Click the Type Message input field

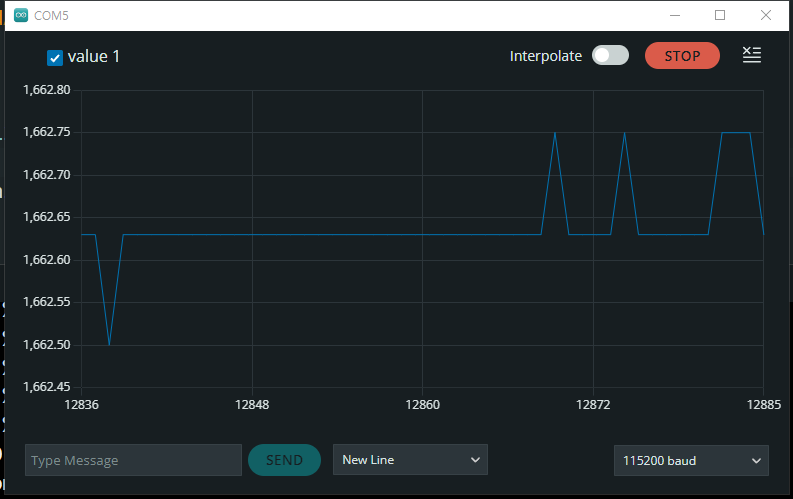(134, 460)
